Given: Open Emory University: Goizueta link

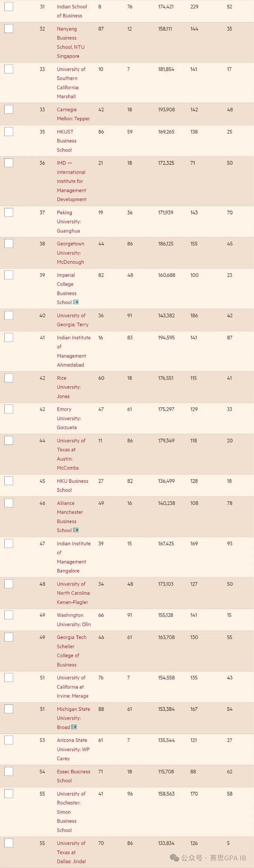Looking at the screenshot, I should pyautogui.click(x=69, y=418).
